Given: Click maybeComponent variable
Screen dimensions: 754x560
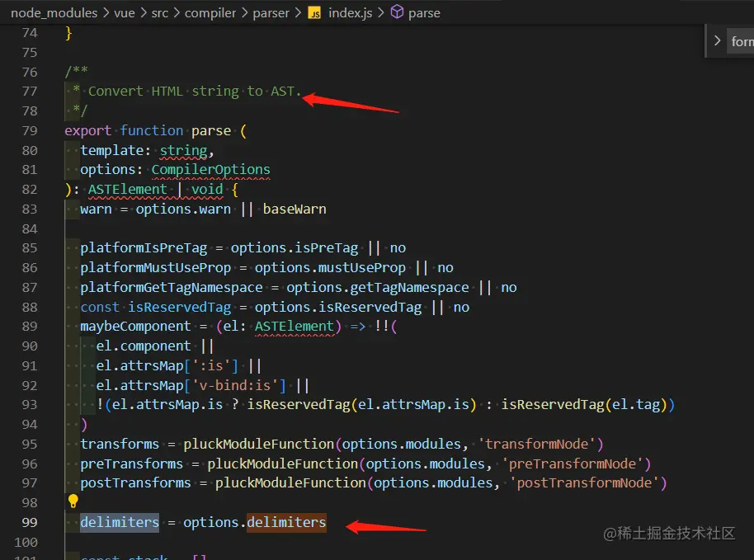Looking at the screenshot, I should pos(135,327).
